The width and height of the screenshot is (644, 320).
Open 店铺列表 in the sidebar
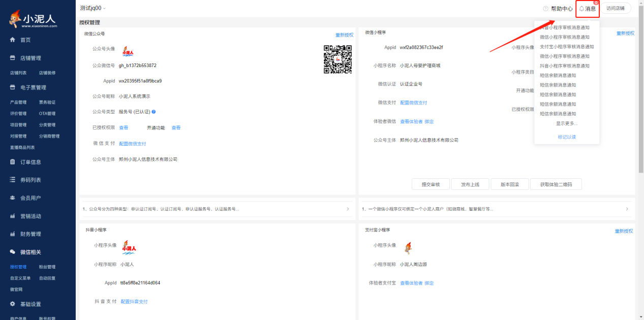(x=19, y=73)
